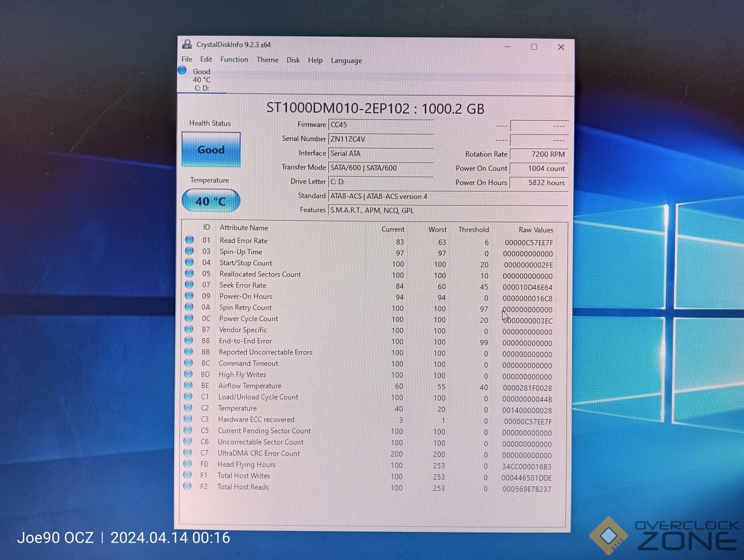Screen dimensions: 744x560
Task: Click the status orb for Vendor Specific
Action: coord(189,329)
